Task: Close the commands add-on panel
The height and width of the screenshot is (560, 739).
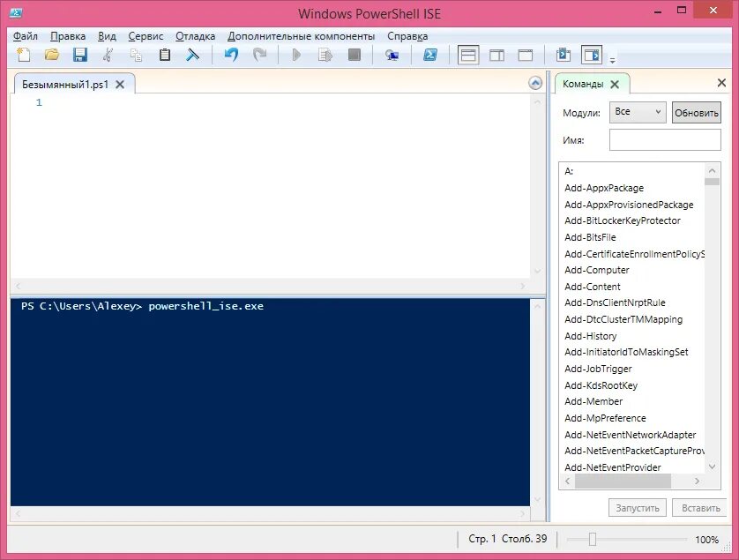Action: point(721,83)
